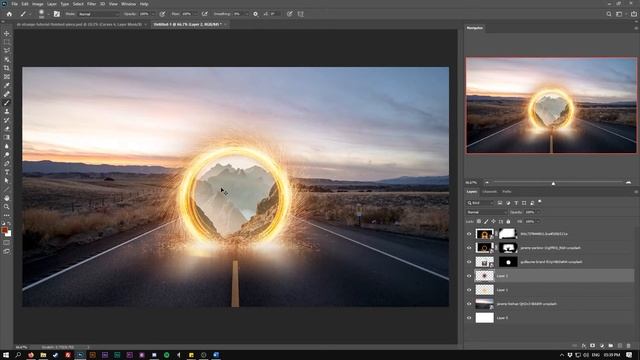
Task: Select the Spot Healing Brush tool
Action: click(x=7, y=94)
